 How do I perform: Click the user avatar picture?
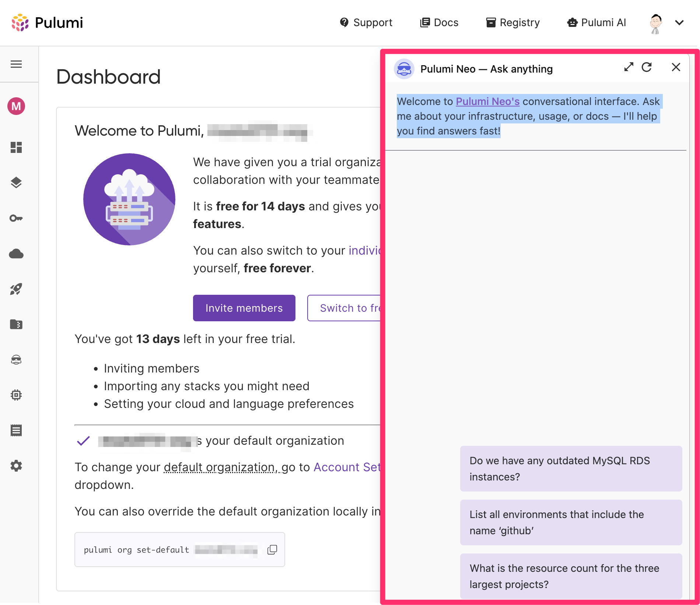click(656, 24)
